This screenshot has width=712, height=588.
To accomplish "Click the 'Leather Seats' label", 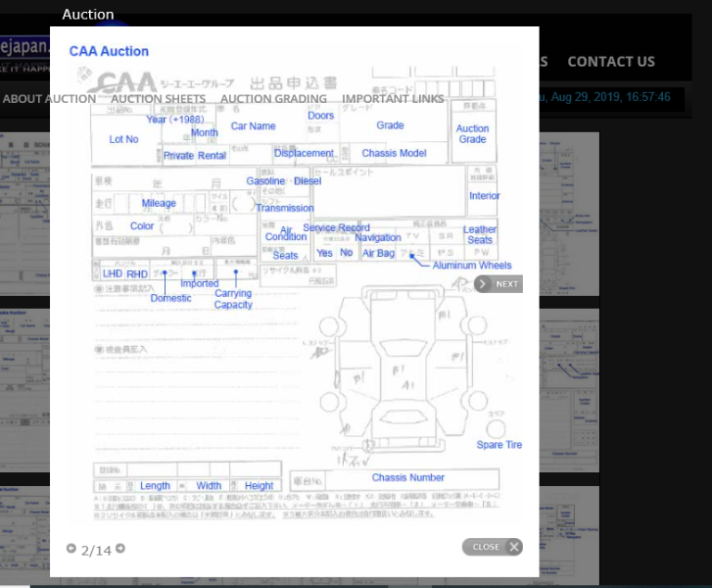I will coord(479,235).
